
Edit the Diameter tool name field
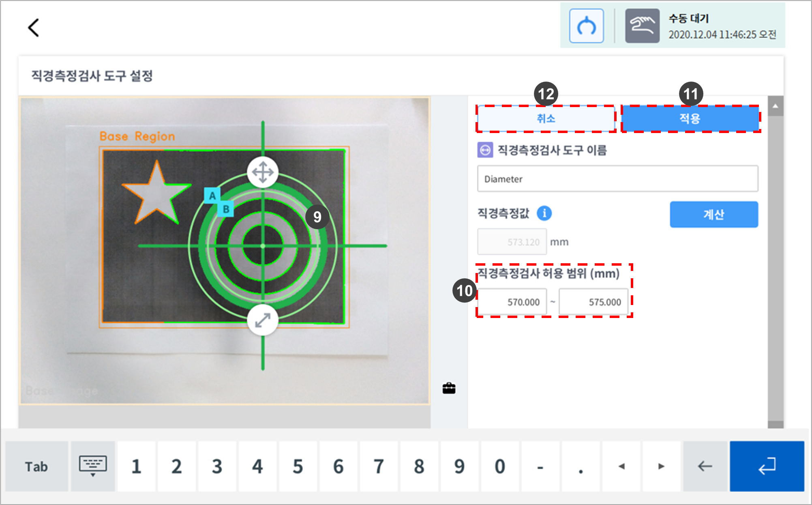(617, 179)
